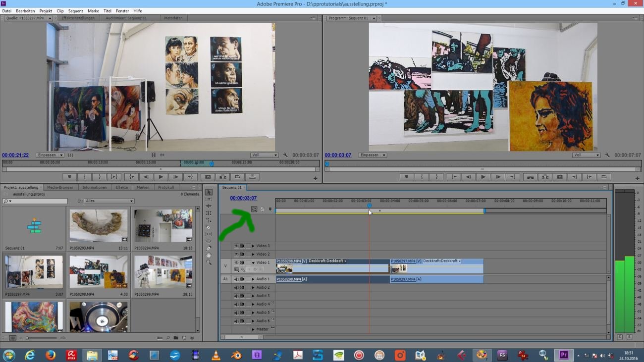Click the Extract button in Program monitor
The width and height of the screenshot is (644, 362).
coord(544,177)
